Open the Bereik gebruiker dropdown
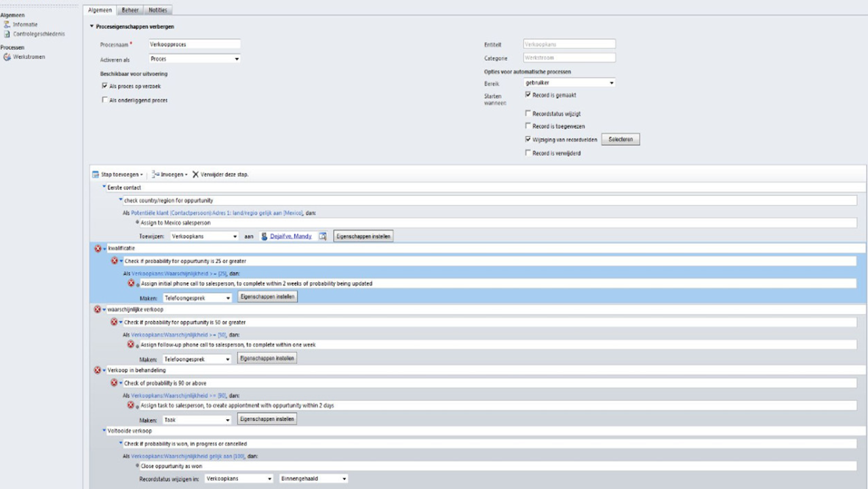The image size is (868, 489). [x=570, y=83]
